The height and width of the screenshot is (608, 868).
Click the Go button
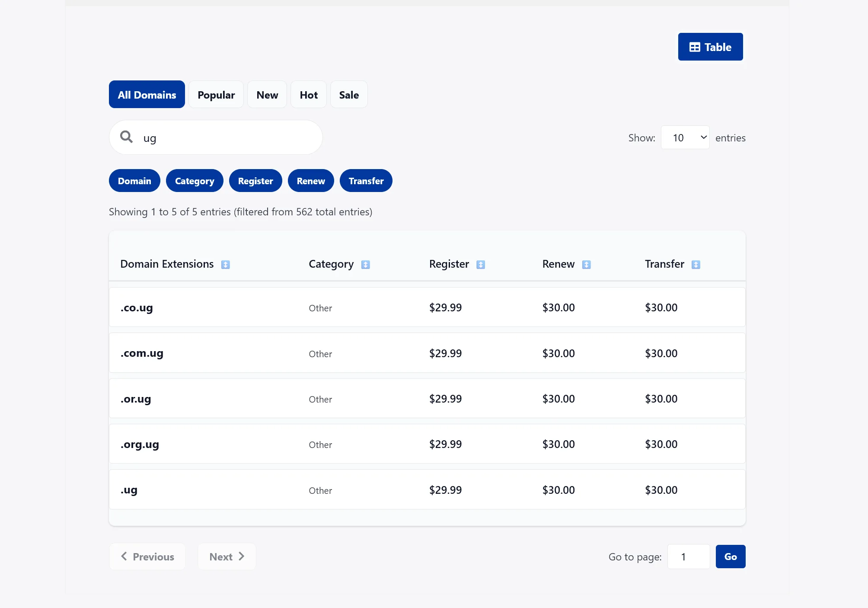coord(731,557)
